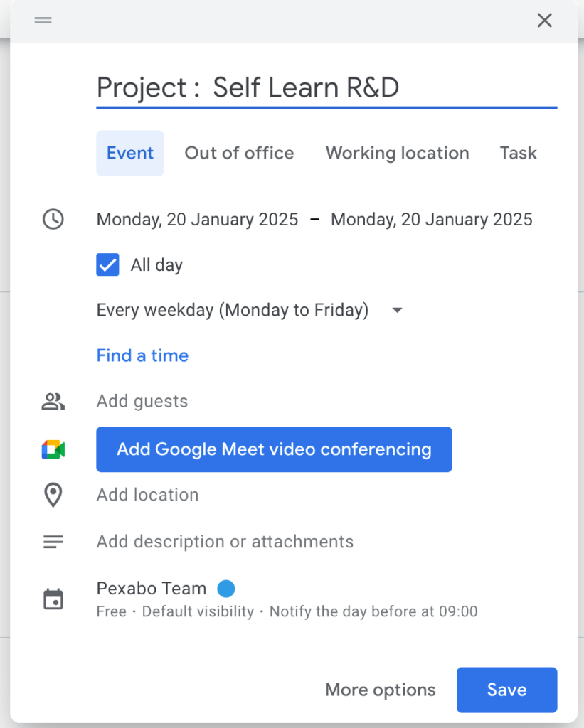Click the clock time icon

coord(53,219)
